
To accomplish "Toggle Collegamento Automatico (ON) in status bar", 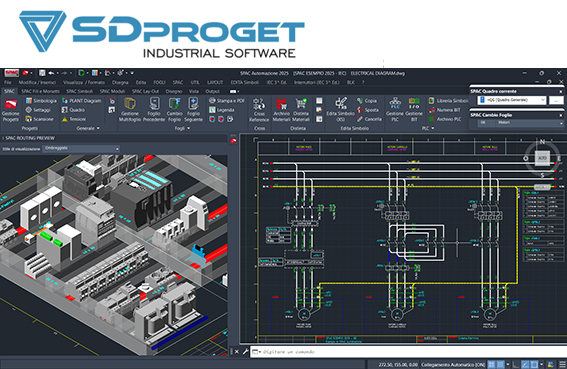I will point(453,364).
